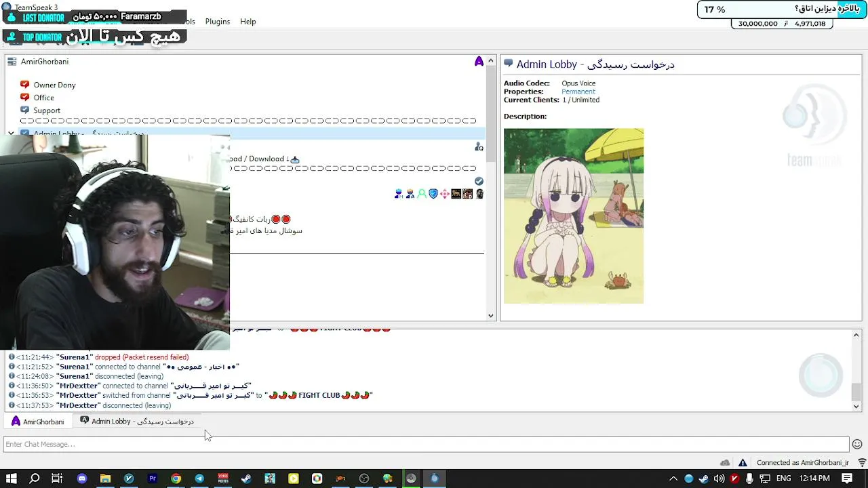Image resolution: width=868 pixels, height=488 pixels.
Task: Click "Surena1" in the dropped packet log line
Action: pos(74,357)
